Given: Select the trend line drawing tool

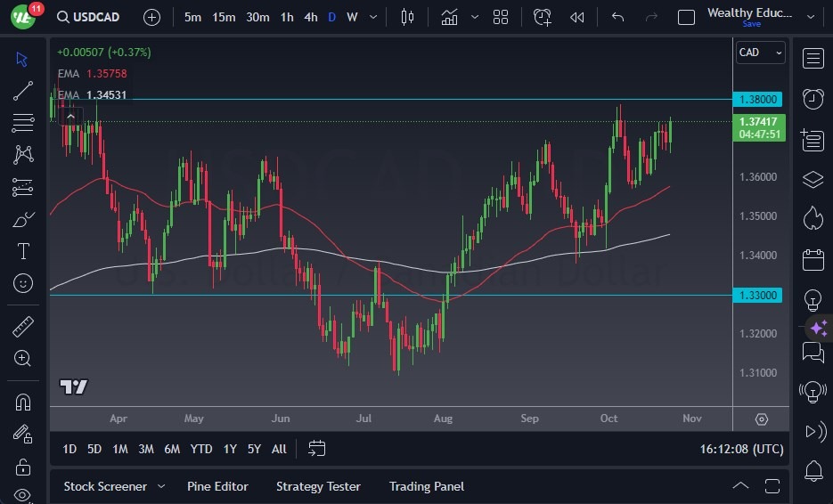Looking at the screenshot, I should pyautogui.click(x=24, y=90).
